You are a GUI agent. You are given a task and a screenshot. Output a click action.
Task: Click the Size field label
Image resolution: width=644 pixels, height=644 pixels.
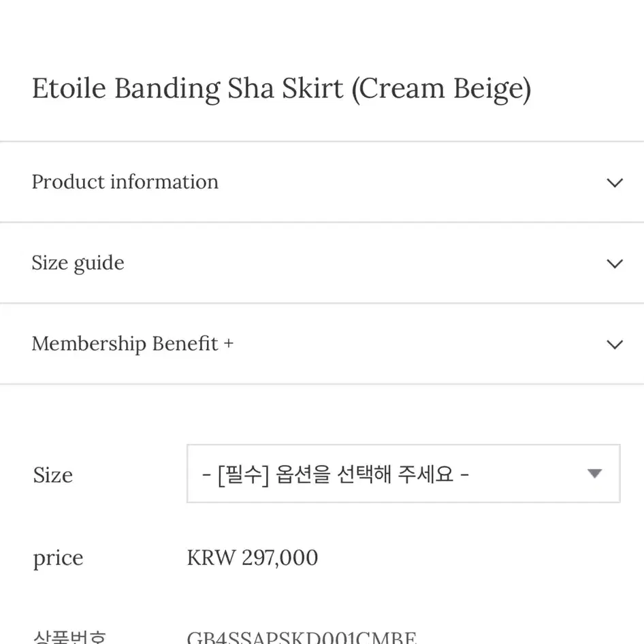tap(53, 475)
